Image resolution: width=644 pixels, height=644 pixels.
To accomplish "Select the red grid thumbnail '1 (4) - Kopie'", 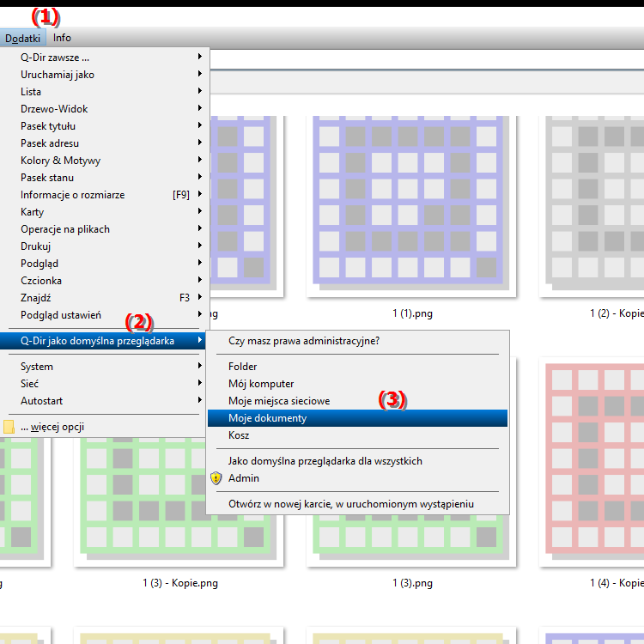I will 592,462.
